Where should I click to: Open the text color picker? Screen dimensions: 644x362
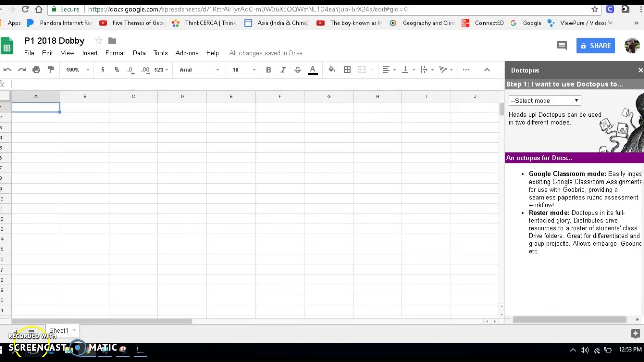click(x=312, y=70)
